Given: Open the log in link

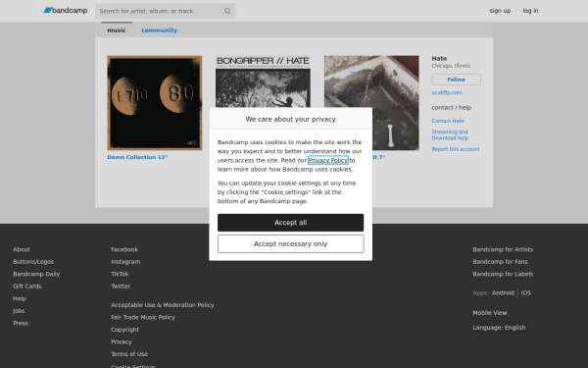Looking at the screenshot, I should click(530, 11).
